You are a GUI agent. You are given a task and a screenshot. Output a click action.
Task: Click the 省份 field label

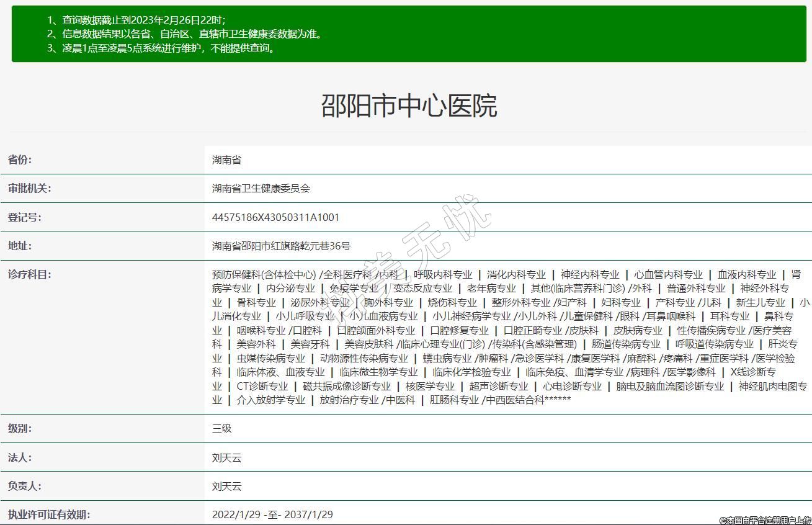pos(20,160)
